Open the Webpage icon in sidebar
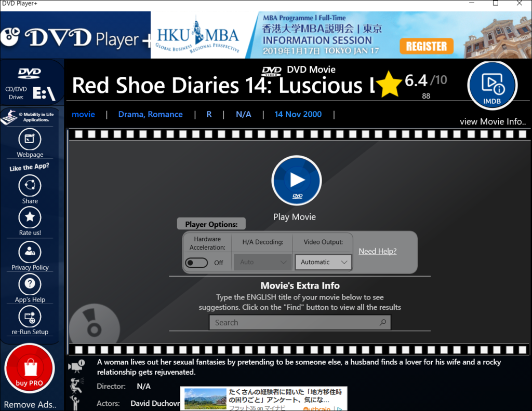 point(30,139)
